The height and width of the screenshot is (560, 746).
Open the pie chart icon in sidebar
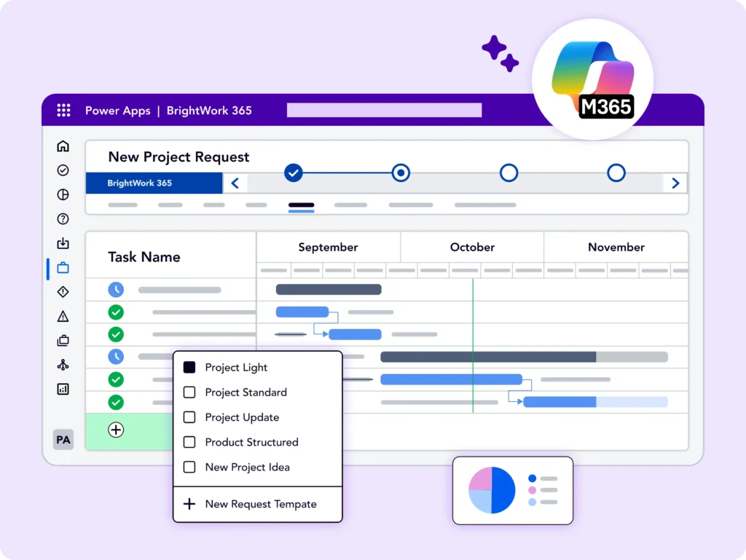click(x=63, y=194)
